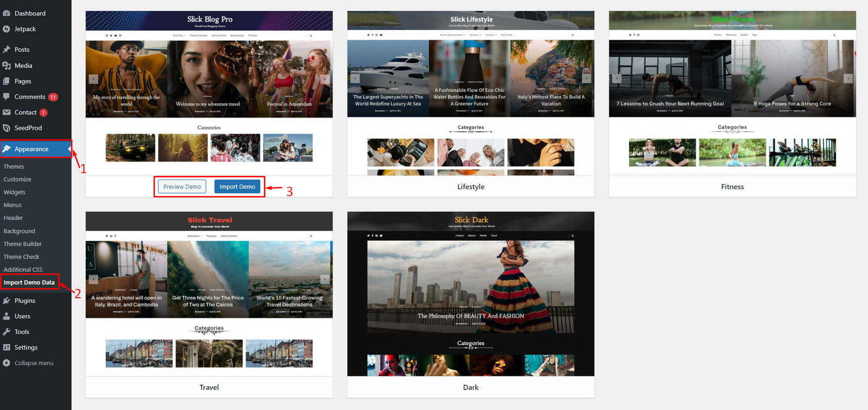Image resolution: width=868 pixels, height=410 pixels.
Task: Click the Slick Fitness slider left arrow
Action: click(x=617, y=78)
